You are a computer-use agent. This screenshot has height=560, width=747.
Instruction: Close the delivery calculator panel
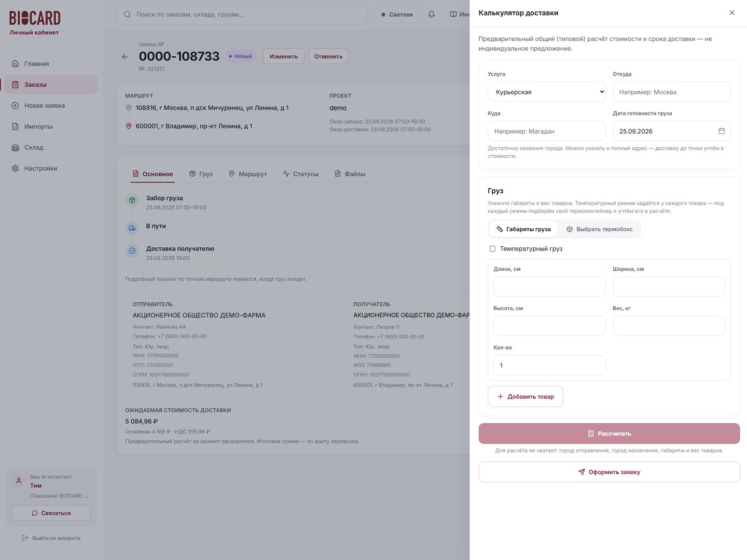[x=732, y=13]
